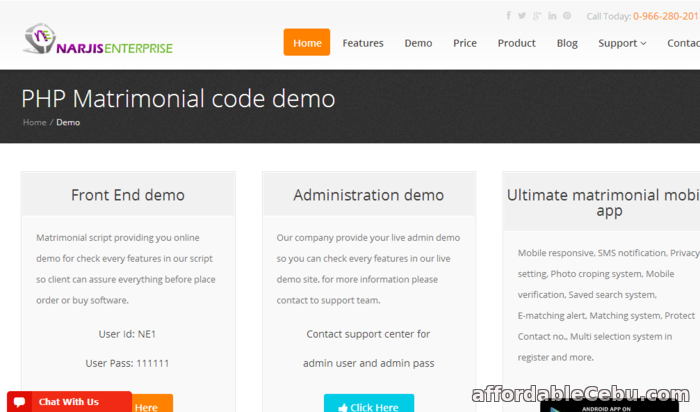Go to the Home menu item
The image size is (700, 412).
pyautogui.click(x=307, y=42)
